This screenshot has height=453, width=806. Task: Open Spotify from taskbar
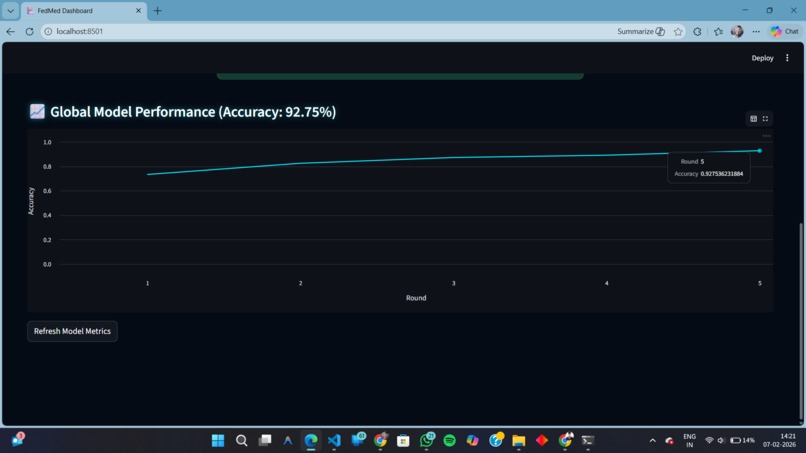tap(449, 441)
